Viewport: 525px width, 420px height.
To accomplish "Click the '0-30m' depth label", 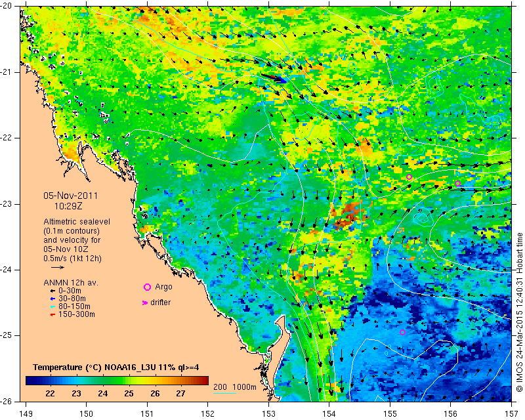I will pyautogui.click(x=70, y=291).
